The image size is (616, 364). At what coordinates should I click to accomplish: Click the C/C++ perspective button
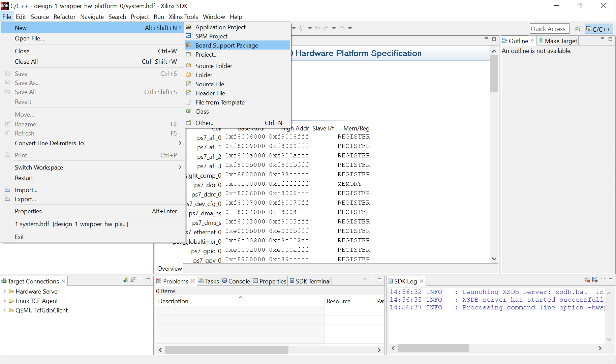(598, 29)
